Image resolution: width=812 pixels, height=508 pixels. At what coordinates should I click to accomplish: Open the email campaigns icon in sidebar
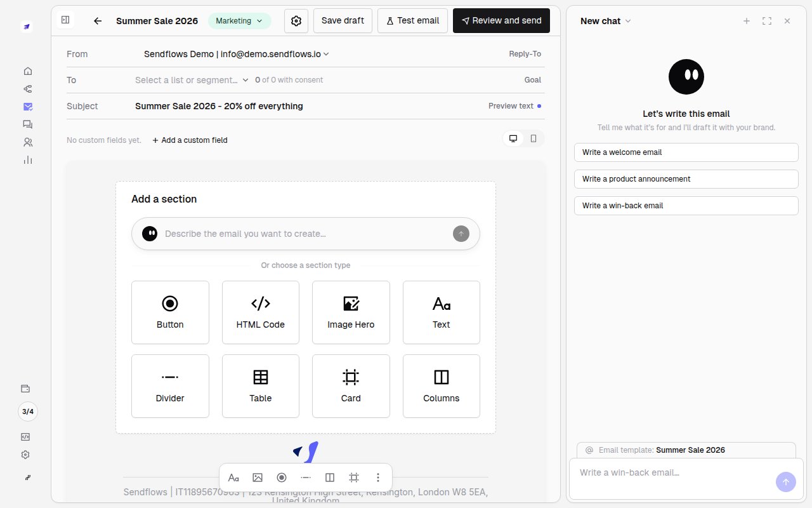pos(27,107)
